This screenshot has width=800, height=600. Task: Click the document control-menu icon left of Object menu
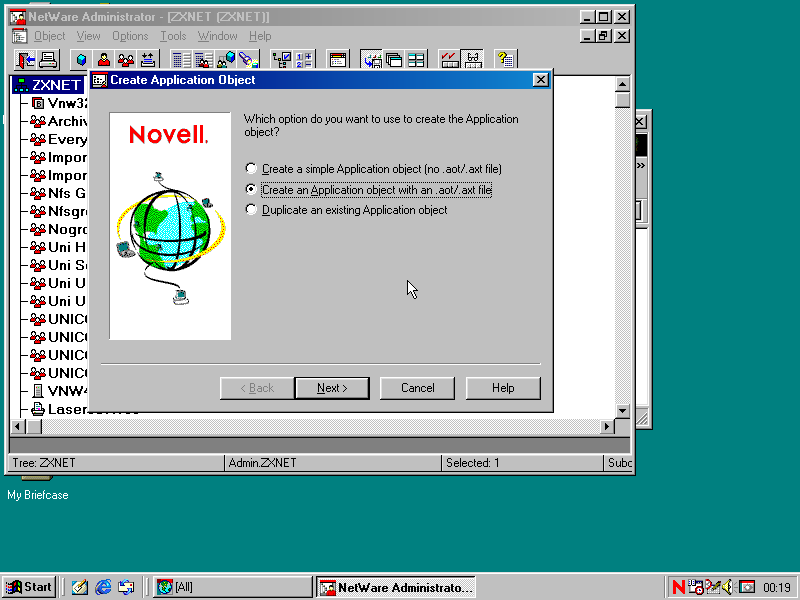(x=19, y=36)
